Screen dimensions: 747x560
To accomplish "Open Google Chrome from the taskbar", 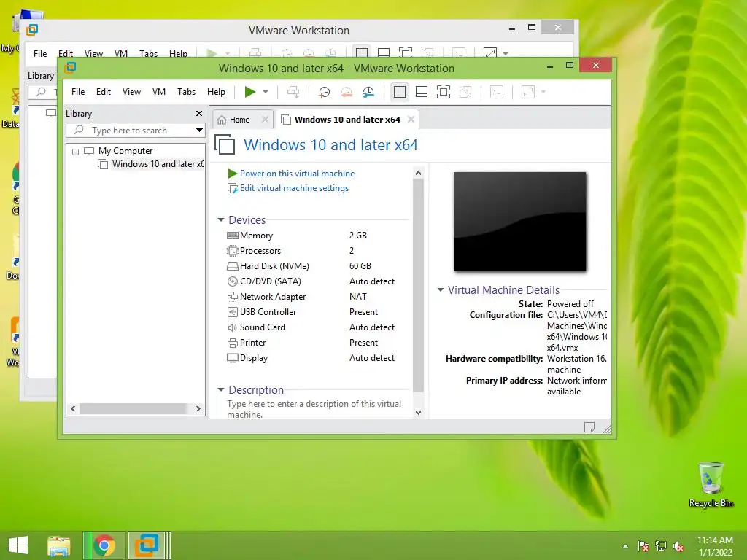I will (104, 545).
